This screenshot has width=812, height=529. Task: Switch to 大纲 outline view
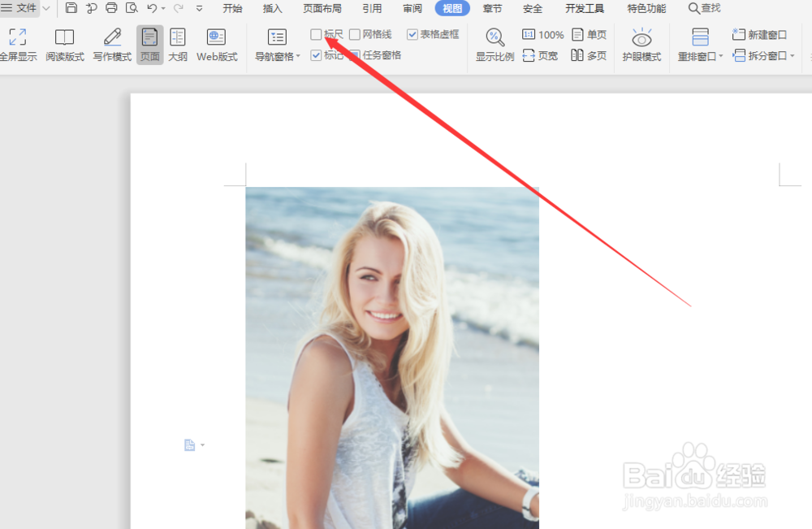pyautogui.click(x=178, y=45)
